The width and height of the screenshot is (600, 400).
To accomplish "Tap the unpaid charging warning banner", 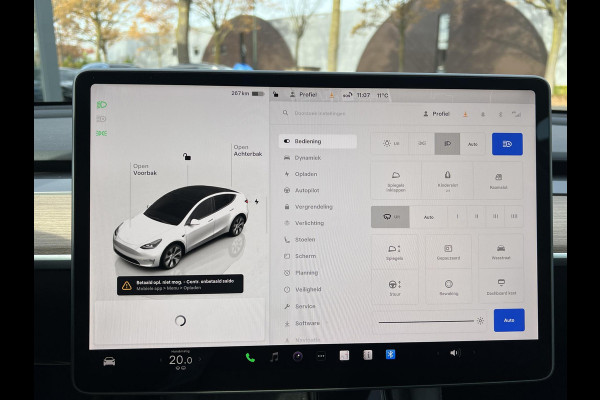I will coord(180,284).
